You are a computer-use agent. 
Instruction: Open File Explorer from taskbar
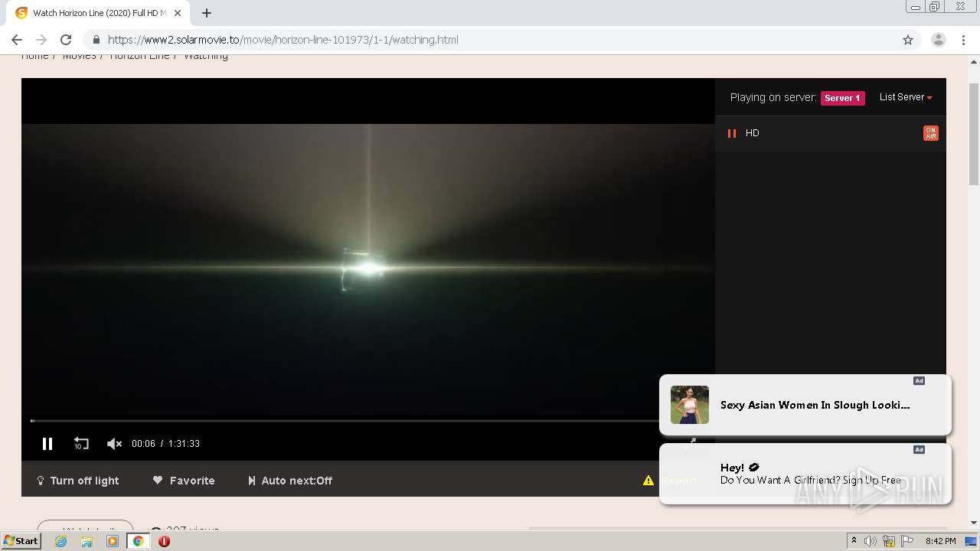pyautogui.click(x=87, y=541)
